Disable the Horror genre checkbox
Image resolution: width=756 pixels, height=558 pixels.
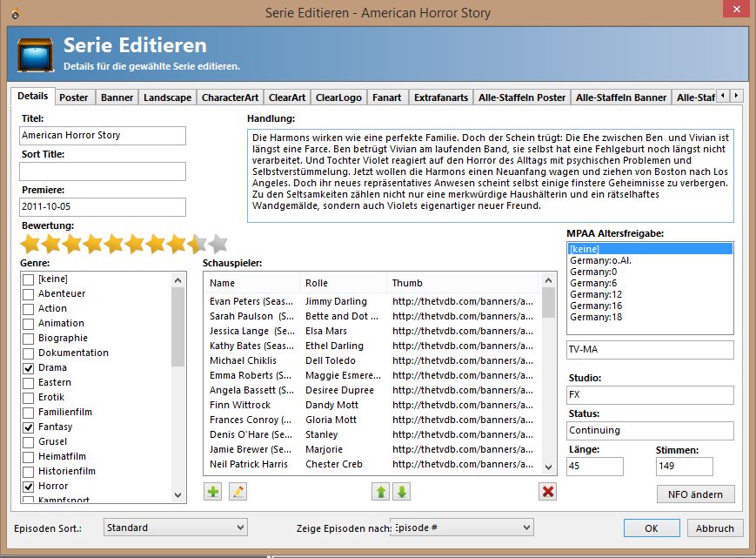click(x=29, y=486)
